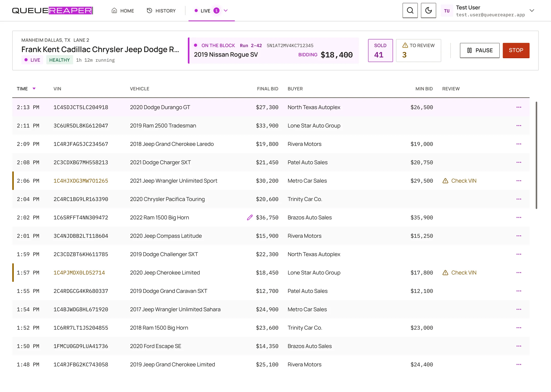Click min bid $23,000 for 2018 Ram 1500

coord(422,328)
